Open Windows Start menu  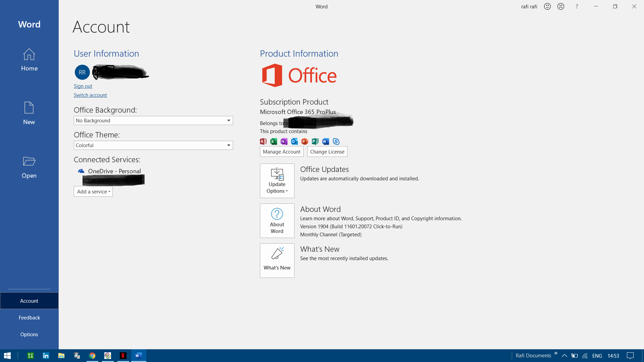pyautogui.click(x=7, y=356)
